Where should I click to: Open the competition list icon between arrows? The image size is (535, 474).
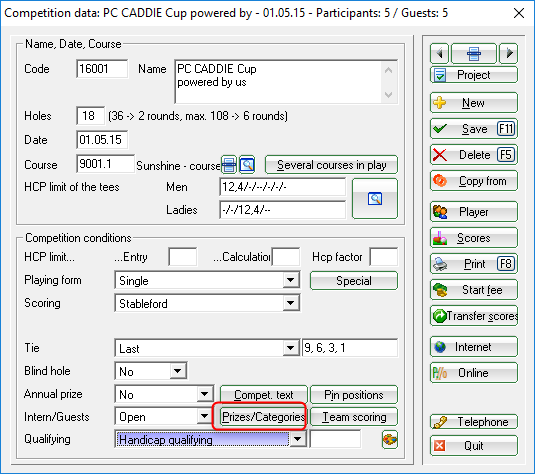click(474, 53)
